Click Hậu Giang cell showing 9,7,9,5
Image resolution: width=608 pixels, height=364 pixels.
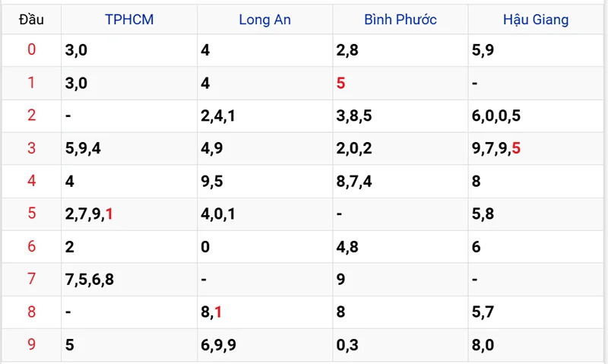click(496, 148)
